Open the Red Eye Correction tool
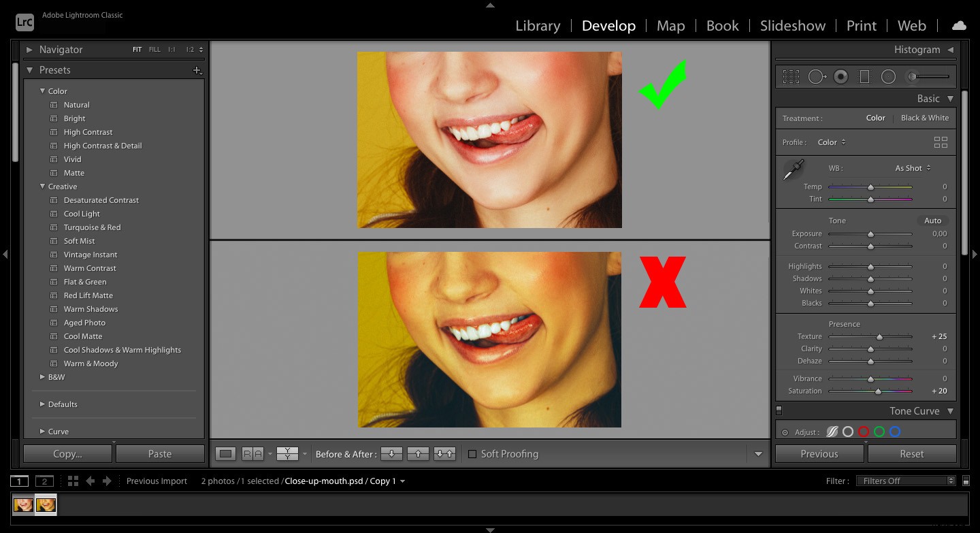Viewport: 980px width, 533px height. tap(840, 76)
